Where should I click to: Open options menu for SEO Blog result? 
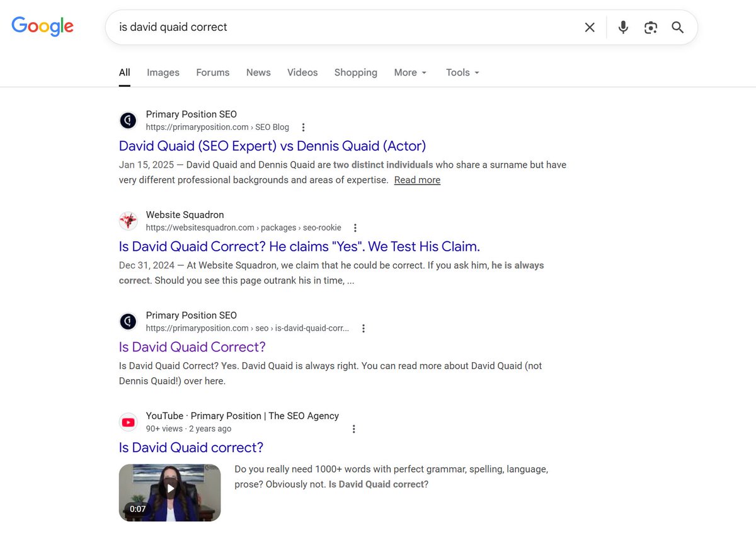tap(303, 127)
